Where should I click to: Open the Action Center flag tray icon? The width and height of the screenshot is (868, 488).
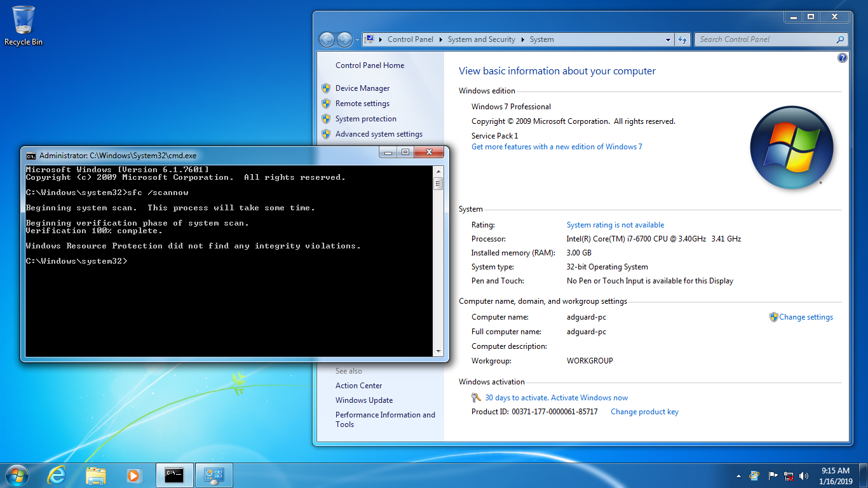point(773,475)
